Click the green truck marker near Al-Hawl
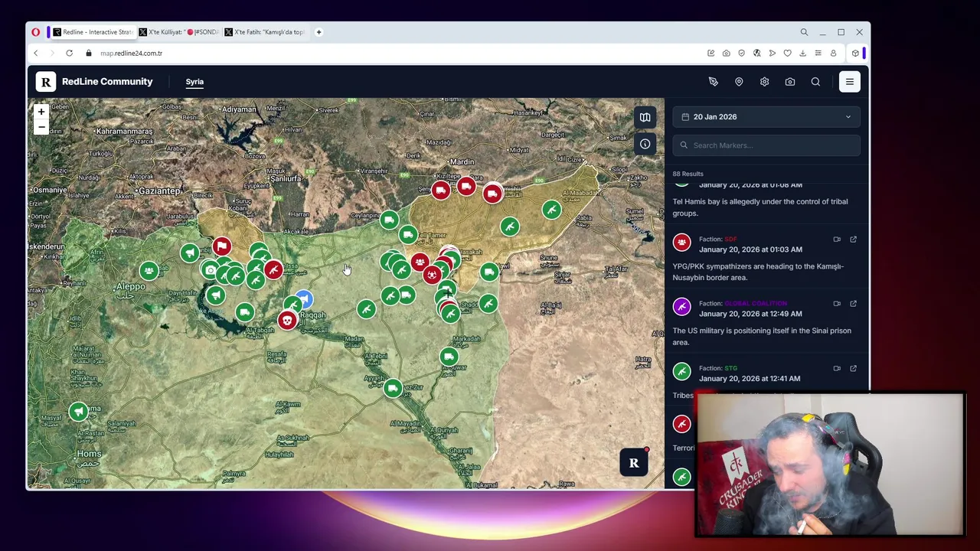The image size is (980, 551). (x=489, y=271)
